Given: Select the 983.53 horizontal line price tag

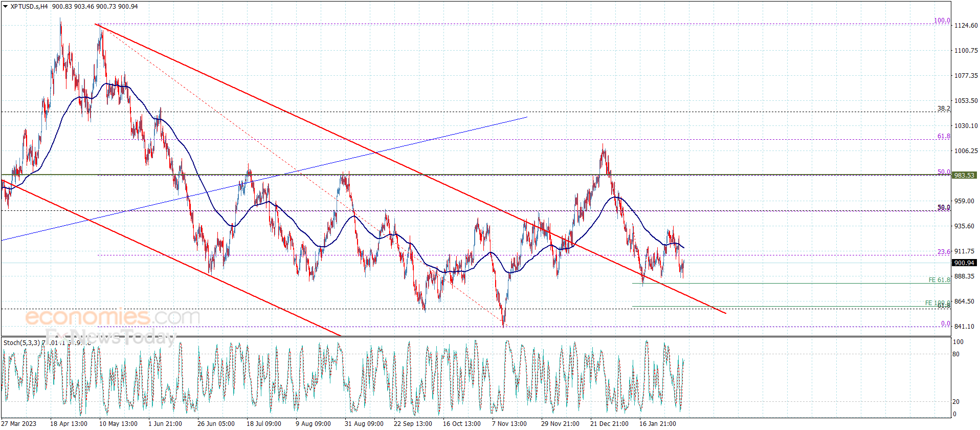Looking at the screenshot, I should point(964,175).
